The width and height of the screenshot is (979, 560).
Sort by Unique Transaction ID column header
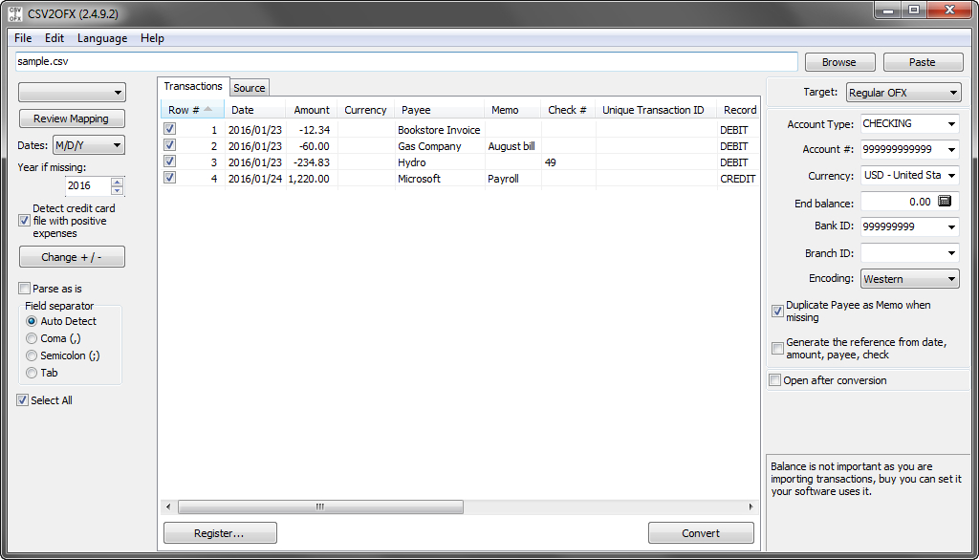(x=655, y=110)
